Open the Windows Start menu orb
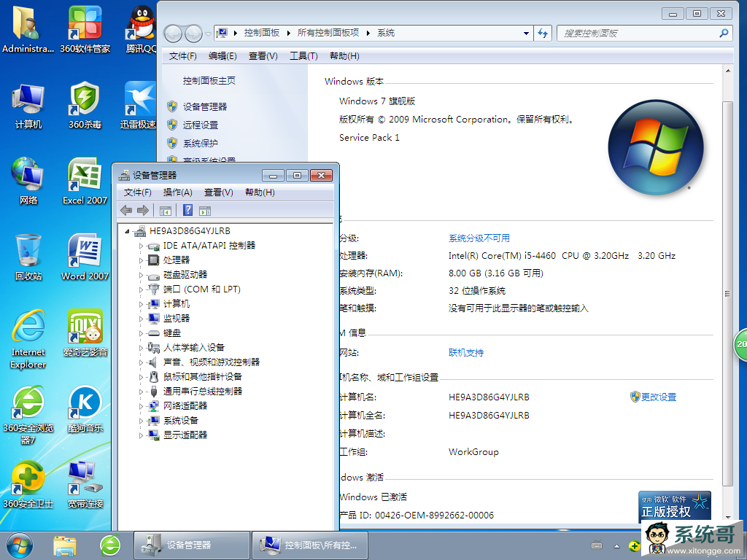Viewport: 747px width, 560px height. click(19, 545)
